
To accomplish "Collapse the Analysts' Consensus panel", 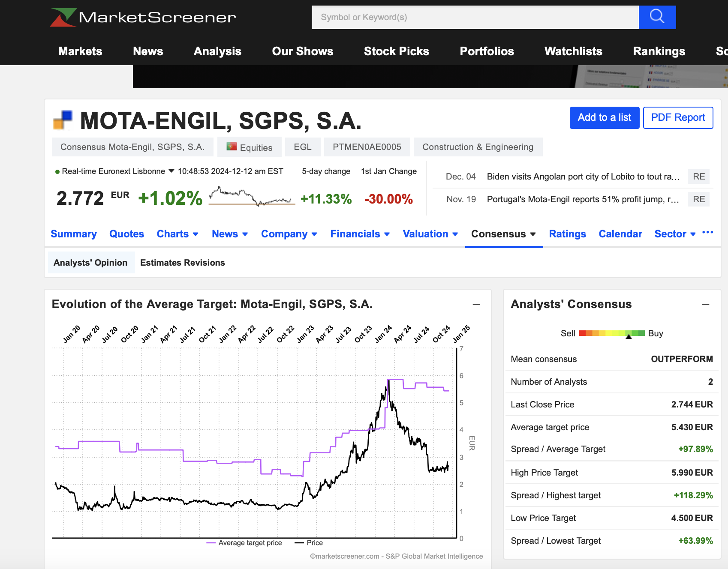I will pyautogui.click(x=706, y=304).
